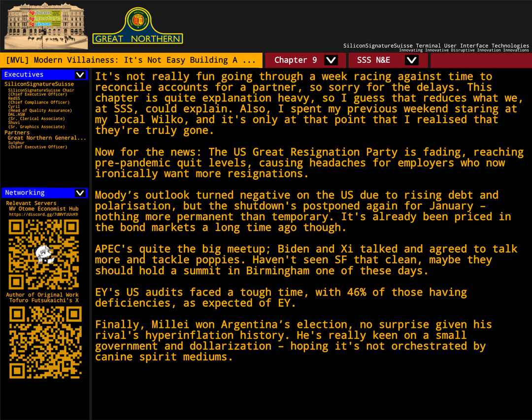Screen dimensions: 532x420
Task: Click the opening paragraph about reconciling accounts
Action: click(309, 103)
